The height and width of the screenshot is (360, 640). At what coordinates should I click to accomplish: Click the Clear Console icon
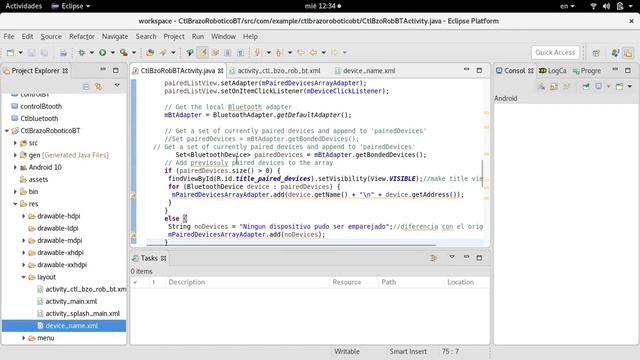click(541, 86)
